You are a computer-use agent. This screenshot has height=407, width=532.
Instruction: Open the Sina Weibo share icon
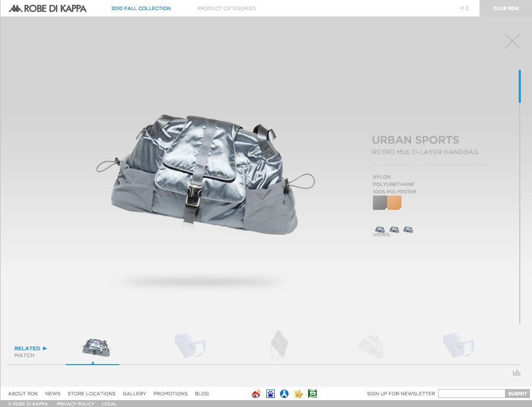point(257,394)
